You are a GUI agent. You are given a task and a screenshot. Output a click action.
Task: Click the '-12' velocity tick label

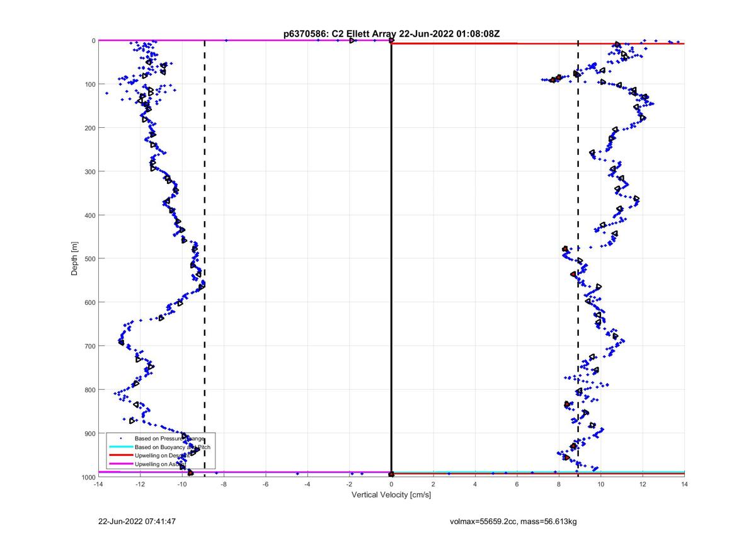(140, 484)
